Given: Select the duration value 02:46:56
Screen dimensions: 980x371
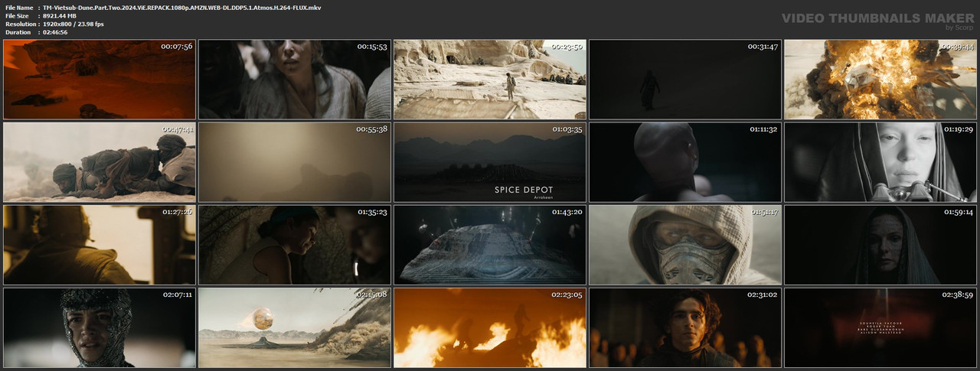Looking at the screenshot, I should 58,32.
